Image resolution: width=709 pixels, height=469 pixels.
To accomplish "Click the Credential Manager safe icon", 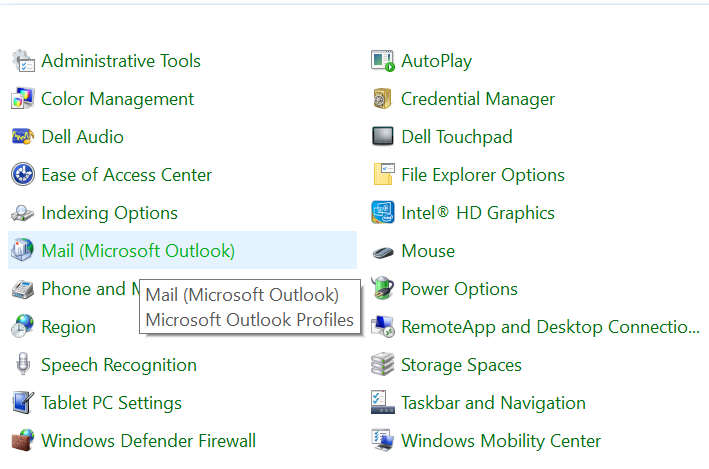I will pos(383,99).
